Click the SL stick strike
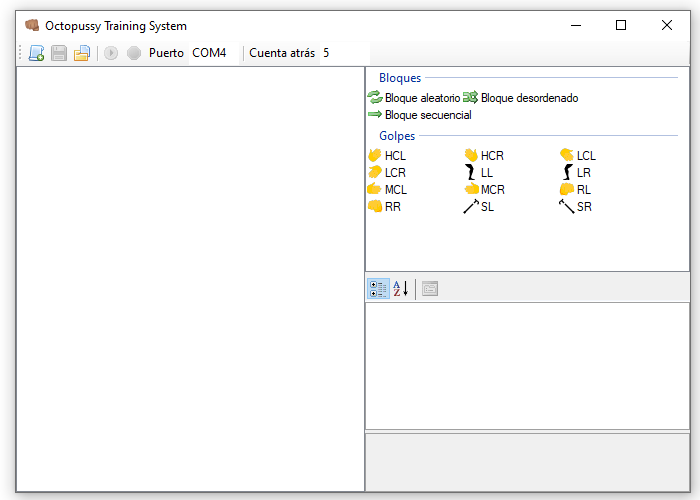 pos(479,207)
